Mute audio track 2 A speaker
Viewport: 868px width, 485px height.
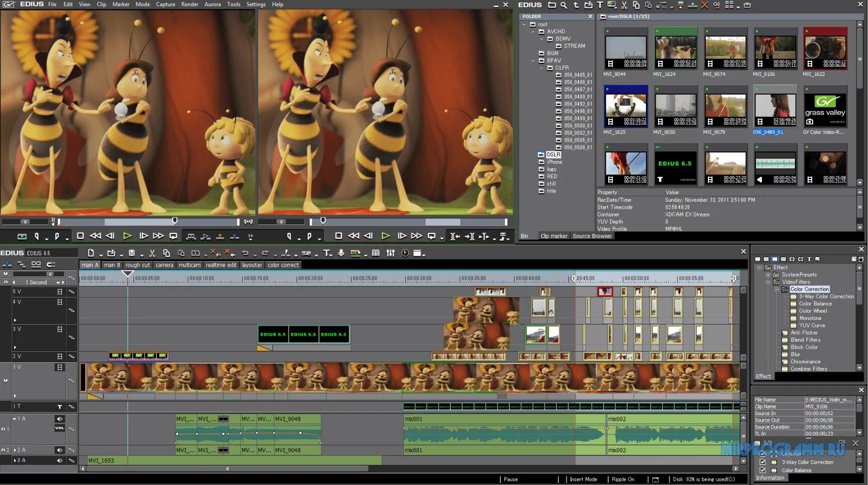[x=60, y=450]
